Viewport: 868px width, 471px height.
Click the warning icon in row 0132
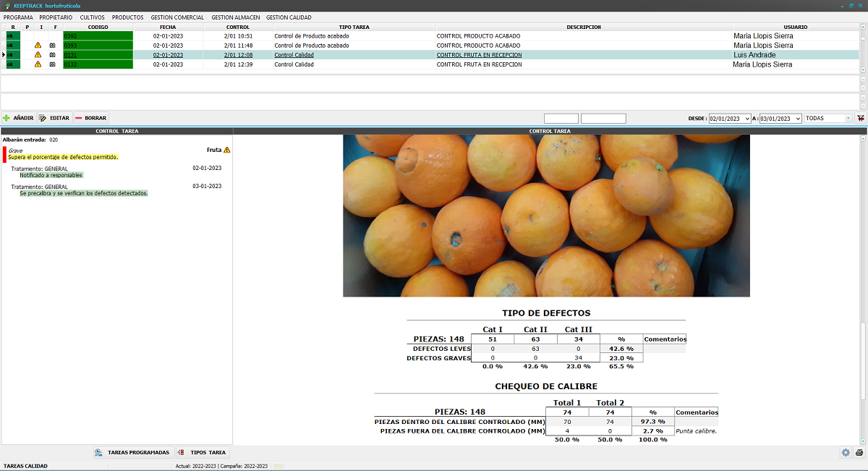(38, 64)
